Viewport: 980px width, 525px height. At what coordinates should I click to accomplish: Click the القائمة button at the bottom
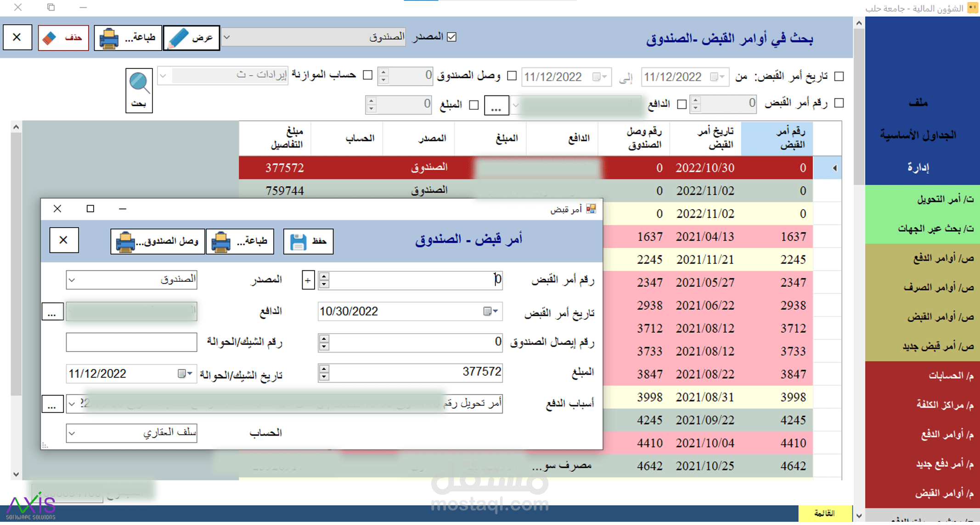pyautogui.click(x=824, y=513)
